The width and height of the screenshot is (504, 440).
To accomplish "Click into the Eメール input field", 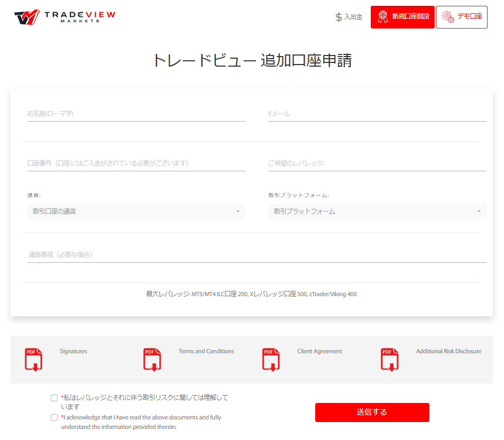I will 377,114.
